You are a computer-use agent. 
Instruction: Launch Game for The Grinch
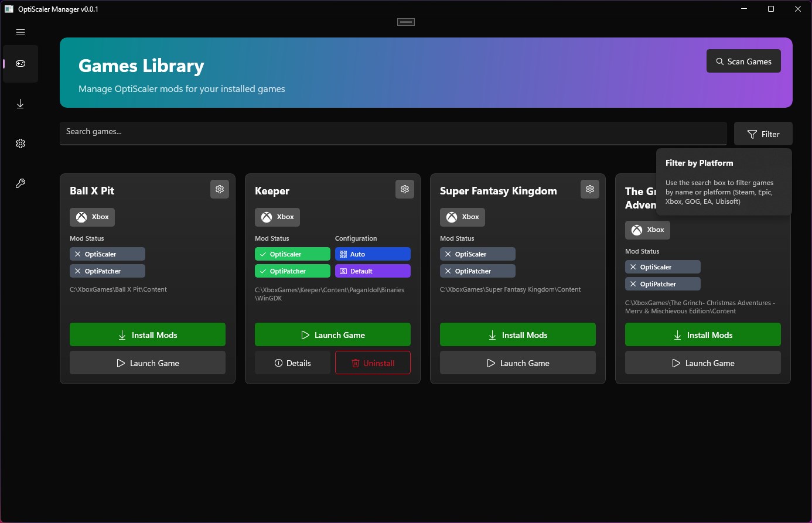pyautogui.click(x=703, y=363)
